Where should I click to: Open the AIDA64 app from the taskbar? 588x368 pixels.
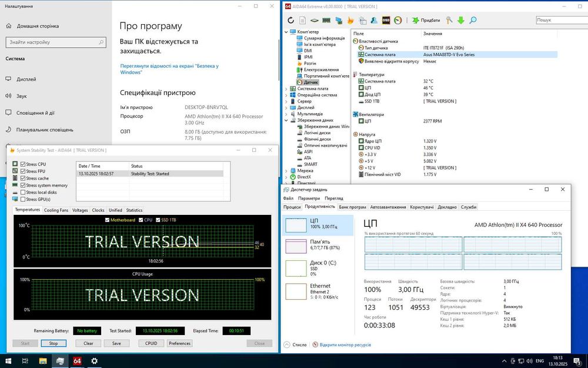tap(77, 360)
